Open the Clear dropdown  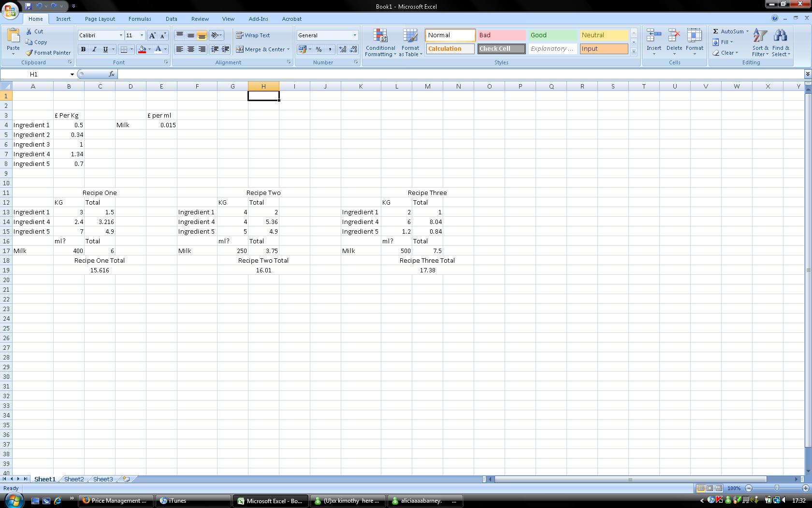[x=725, y=53]
